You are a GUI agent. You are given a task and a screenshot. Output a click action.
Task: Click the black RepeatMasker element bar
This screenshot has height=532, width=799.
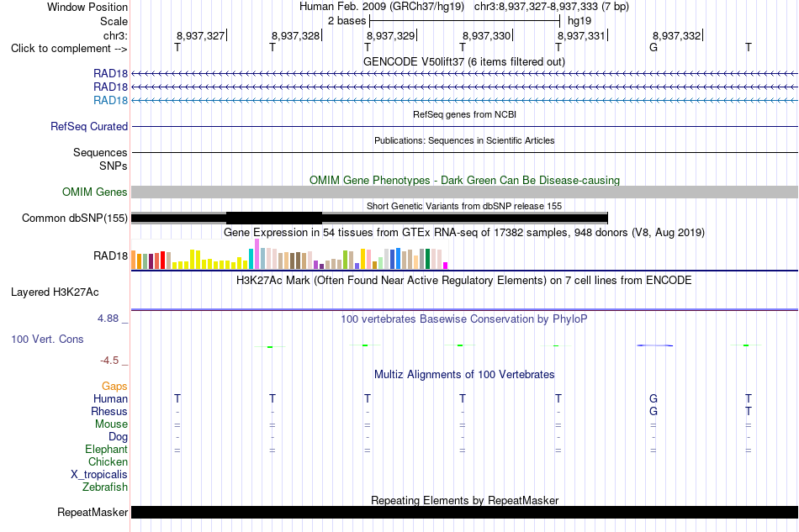[x=465, y=512]
